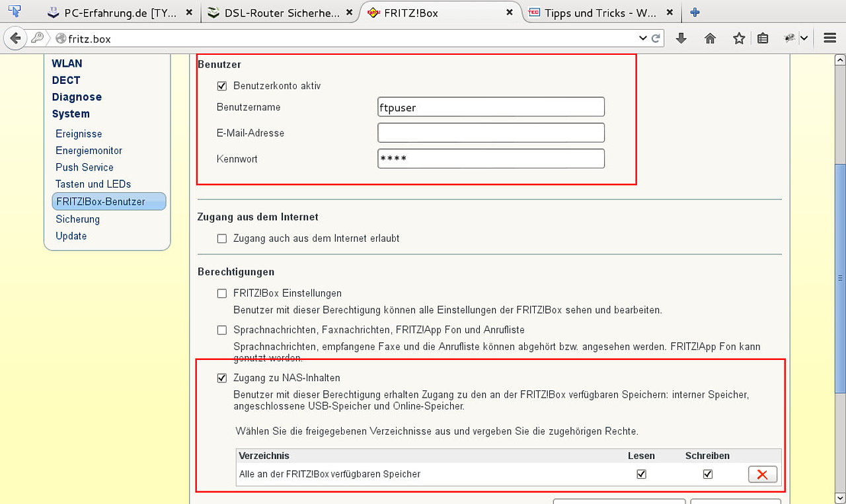Viewport: 846px width, 504px height.
Task: Toggle the Lesen checkbox for all storage
Action: tap(641, 474)
